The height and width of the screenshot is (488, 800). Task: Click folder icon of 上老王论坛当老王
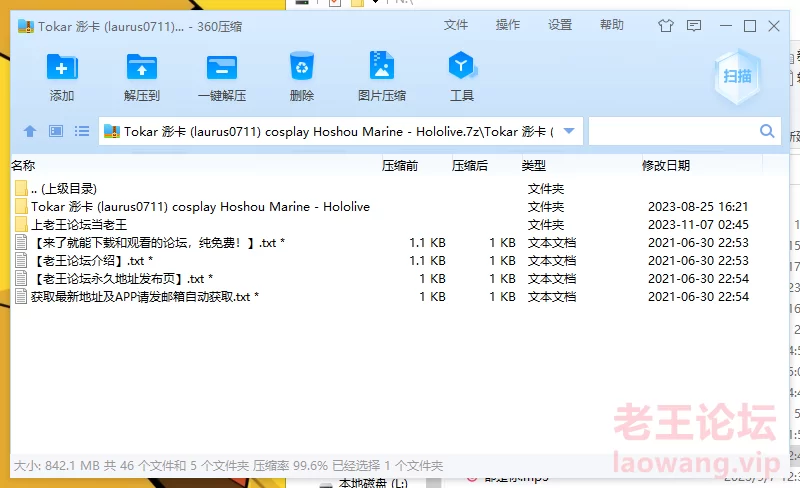point(21,224)
